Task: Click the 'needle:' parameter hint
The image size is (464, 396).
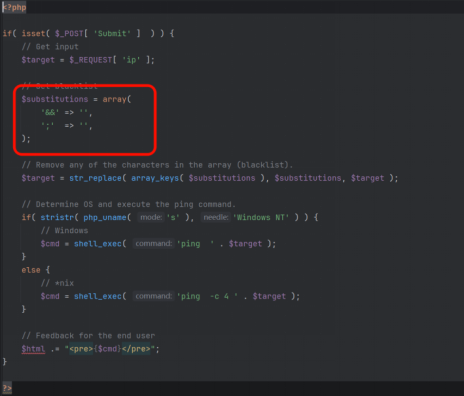Action: coord(216,217)
